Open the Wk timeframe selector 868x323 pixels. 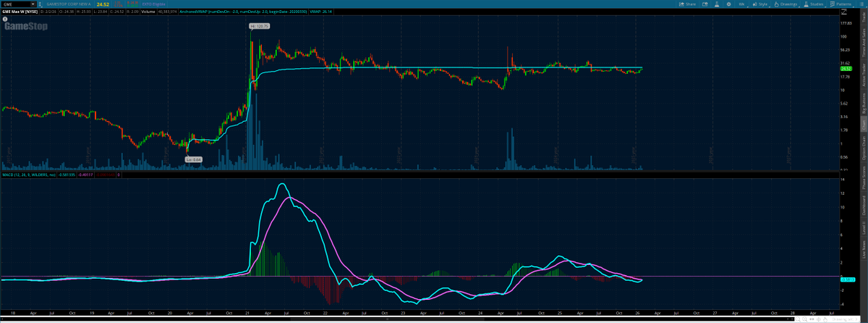pyautogui.click(x=742, y=4)
